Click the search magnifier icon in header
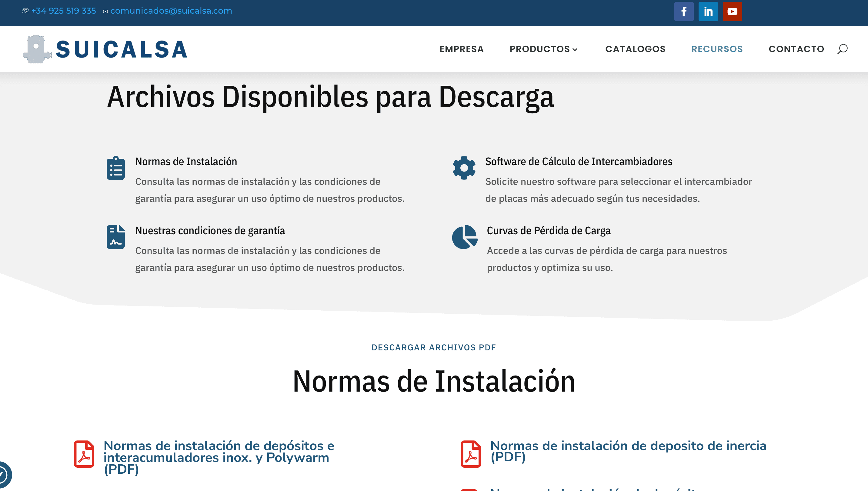 (x=842, y=49)
